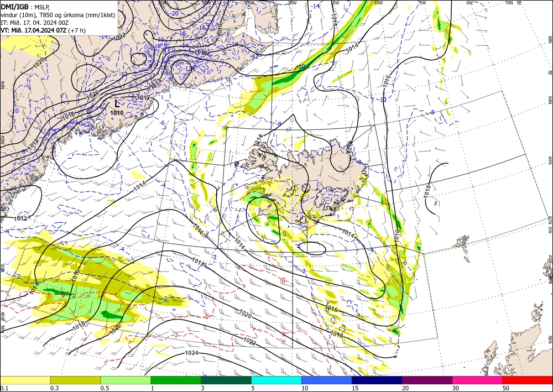Click the pink 30–50 mm legend swatch
Screen dimensions: 553x392
click(x=478, y=380)
